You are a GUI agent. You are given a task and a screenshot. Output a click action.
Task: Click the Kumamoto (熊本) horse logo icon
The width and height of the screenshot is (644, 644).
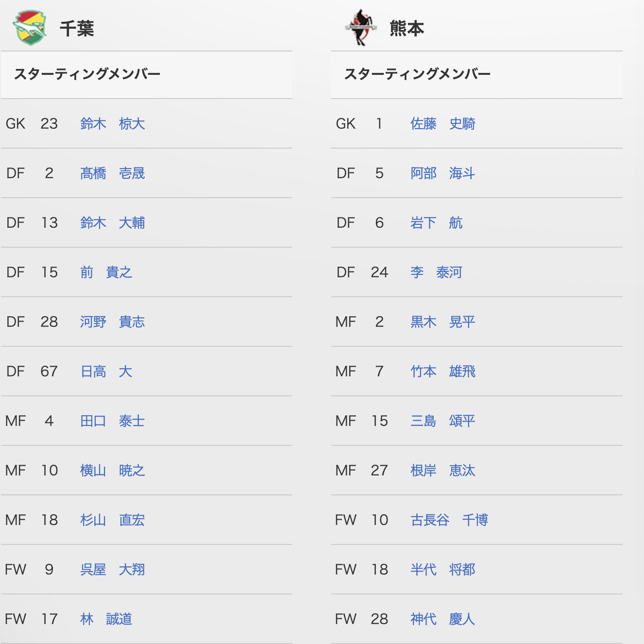tap(361, 28)
